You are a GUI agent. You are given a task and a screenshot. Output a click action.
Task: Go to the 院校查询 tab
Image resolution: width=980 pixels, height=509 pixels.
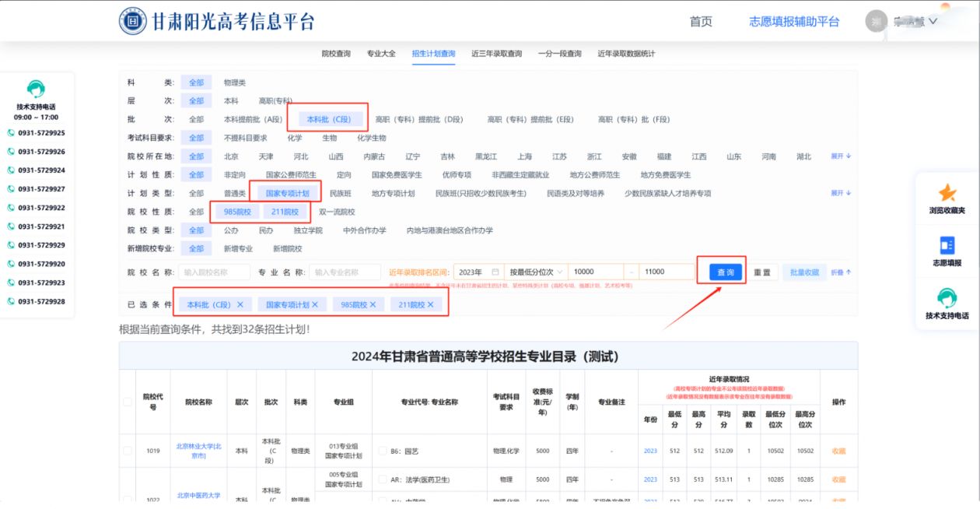(336, 54)
